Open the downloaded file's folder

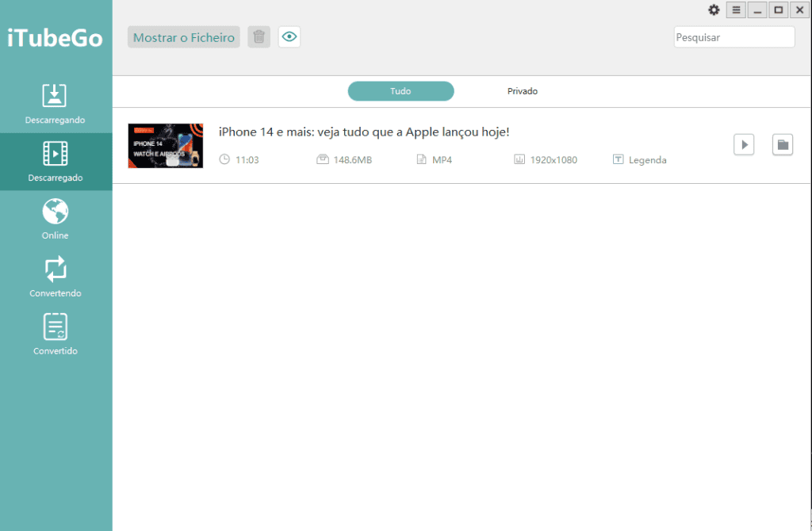pos(782,144)
